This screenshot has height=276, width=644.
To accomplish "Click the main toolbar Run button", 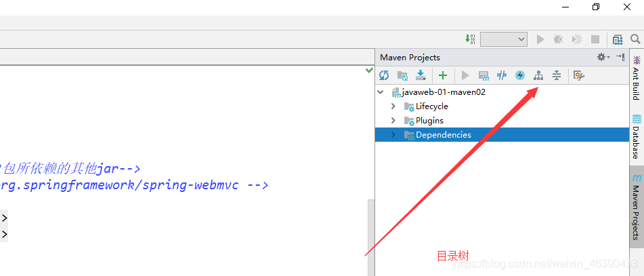I will pyautogui.click(x=540, y=39).
